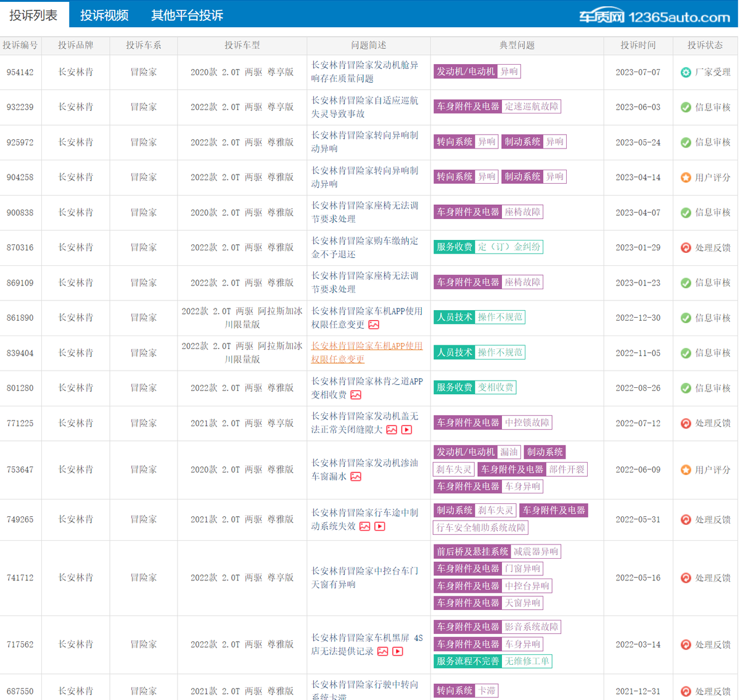The width and height of the screenshot is (740, 700).
Task: Open the image icon in complaint 753647 description
Action: point(356,477)
